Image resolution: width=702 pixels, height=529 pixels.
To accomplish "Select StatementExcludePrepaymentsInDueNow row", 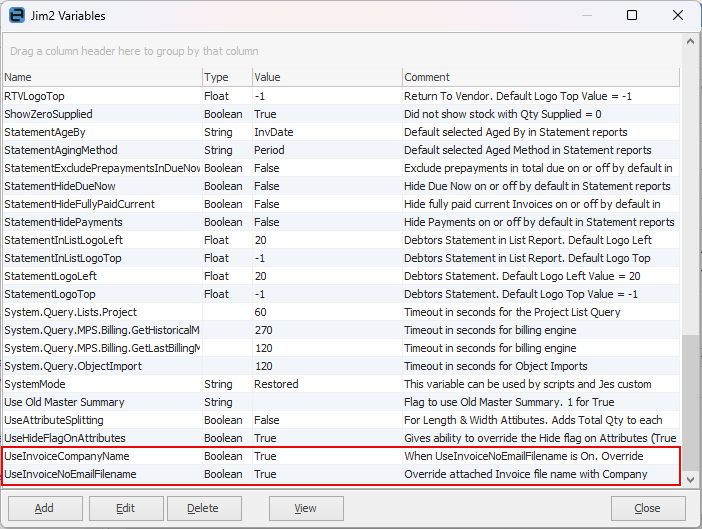I will point(341,168).
